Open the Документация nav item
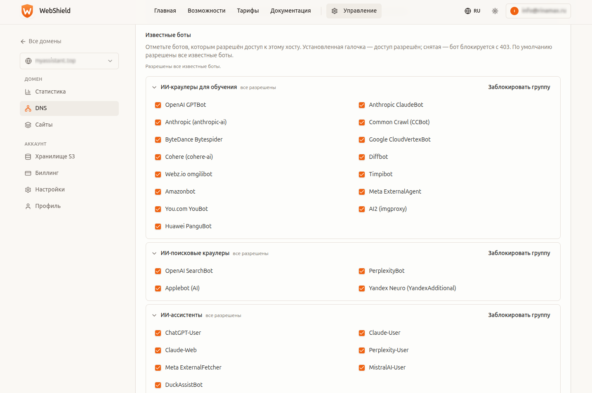 point(291,11)
